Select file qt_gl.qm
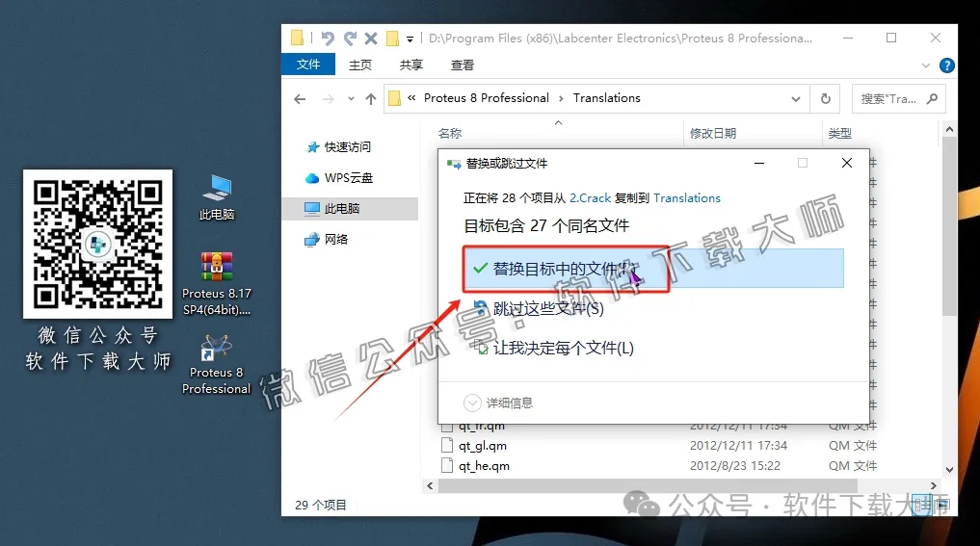Image resolution: width=980 pixels, height=546 pixels. pos(483,446)
